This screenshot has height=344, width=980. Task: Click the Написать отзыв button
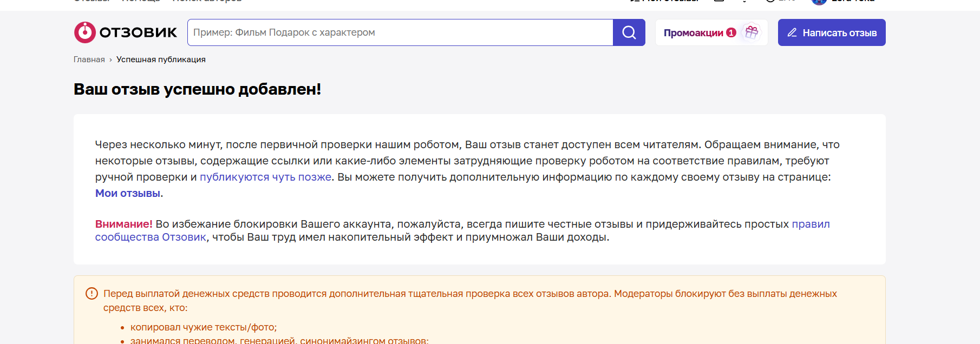click(832, 32)
